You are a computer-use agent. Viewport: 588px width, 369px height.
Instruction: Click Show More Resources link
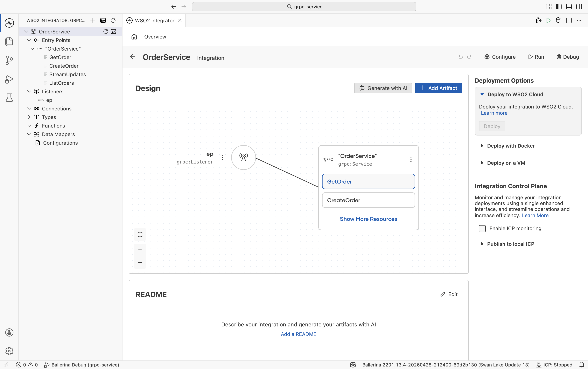(x=368, y=219)
